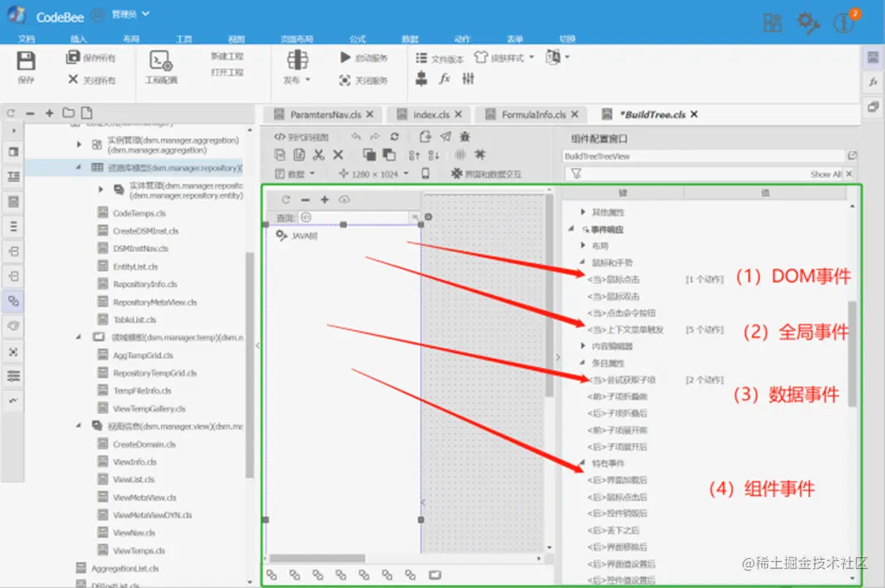Click the delete X icon in editor toolbar
Image resolution: width=885 pixels, height=588 pixels.
click(x=338, y=155)
